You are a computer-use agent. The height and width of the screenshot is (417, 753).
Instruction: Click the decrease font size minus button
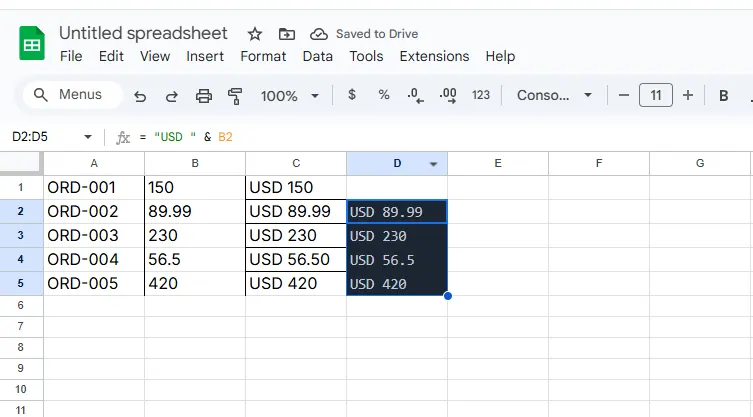coord(624,95)
